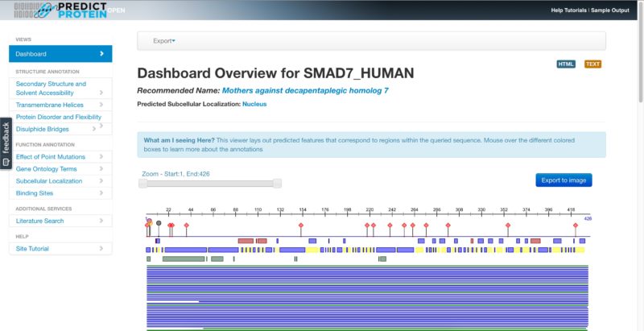Click the orange TEXT badge

coord(592,64)
